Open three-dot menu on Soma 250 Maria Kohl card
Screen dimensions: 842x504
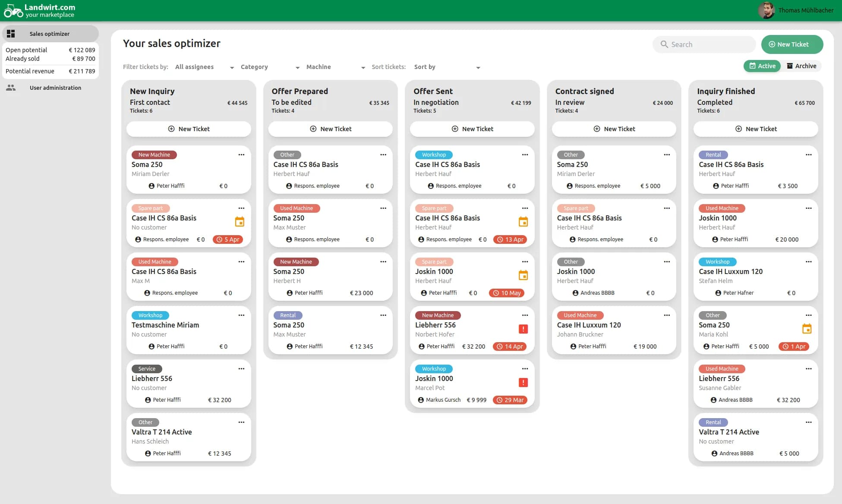point(809,315)
